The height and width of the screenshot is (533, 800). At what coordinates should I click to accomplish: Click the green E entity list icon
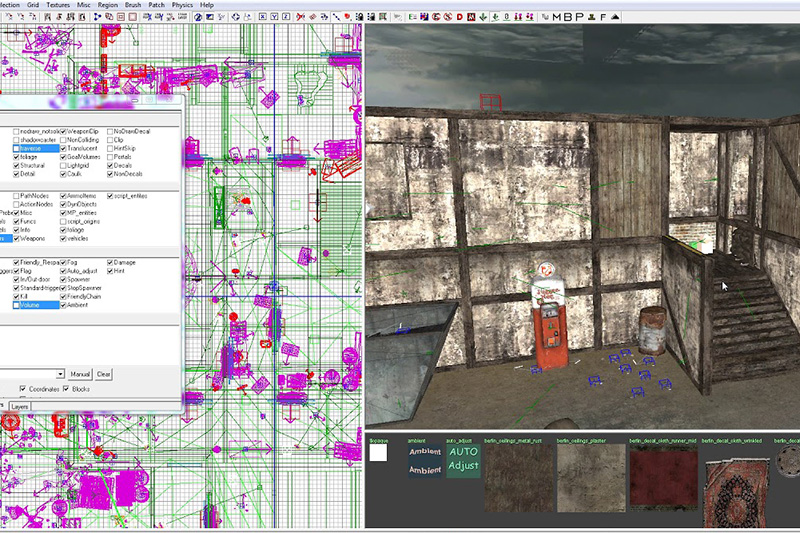click(x=412, y=17)
